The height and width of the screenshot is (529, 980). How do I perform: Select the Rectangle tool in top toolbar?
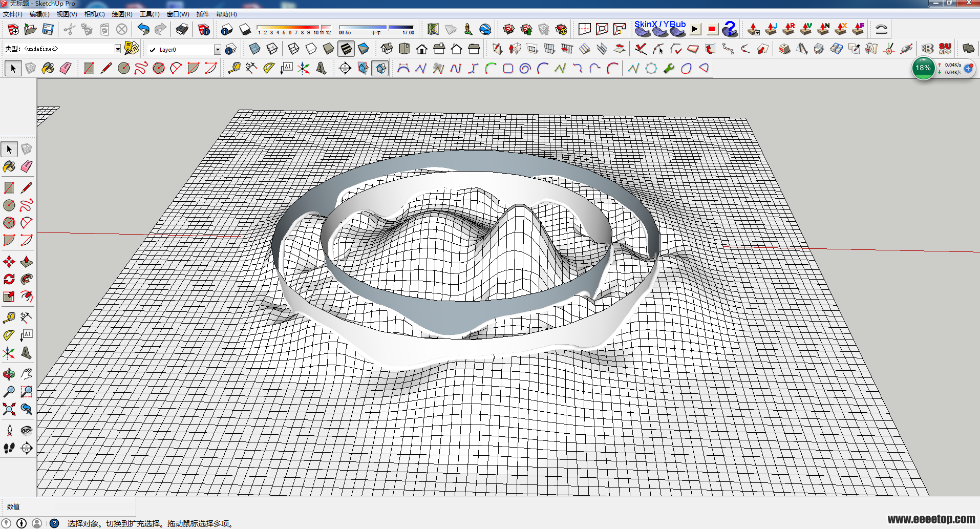click(89, 68)
